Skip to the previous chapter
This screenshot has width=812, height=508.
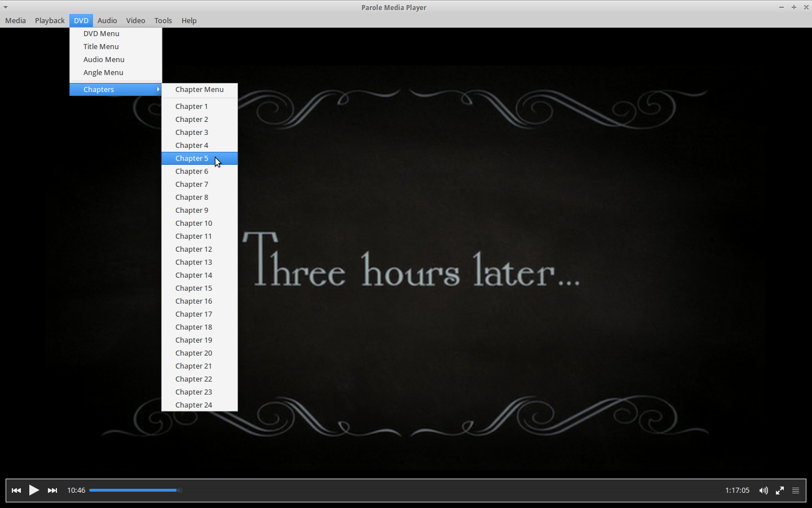click(x=16, y=490)
